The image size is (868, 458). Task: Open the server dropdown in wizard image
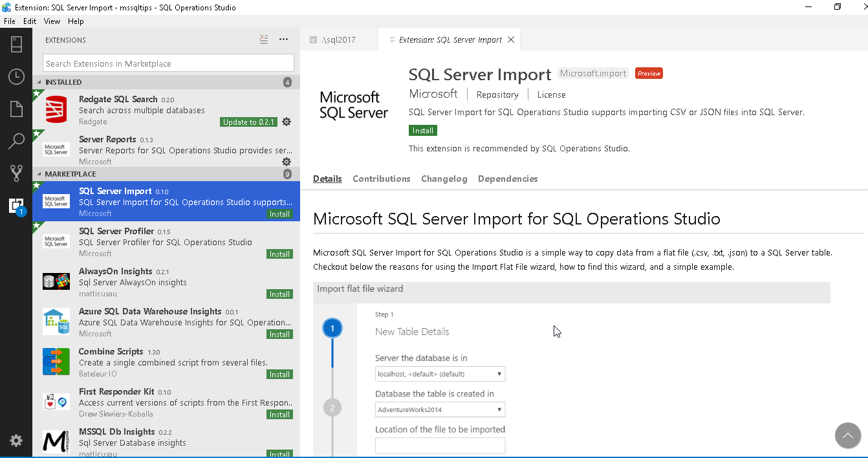(x=440, y=374)
